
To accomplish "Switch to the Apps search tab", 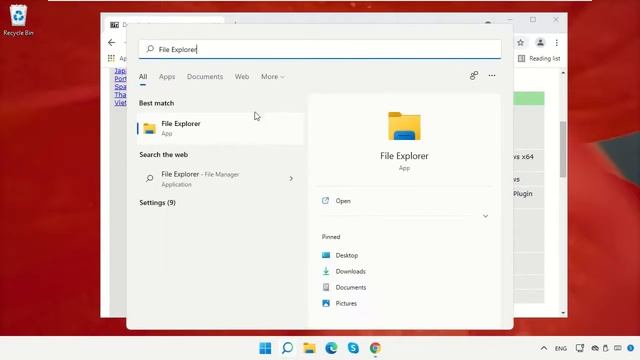I will point(167,77).
